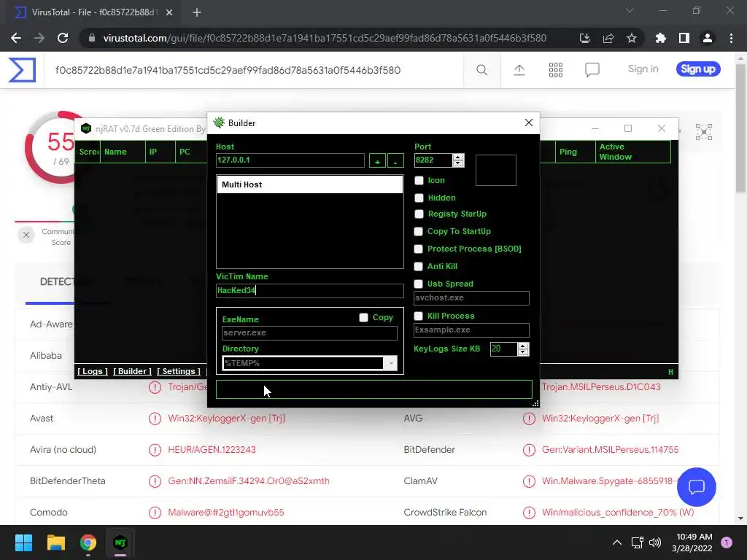Open the [ Builder ] menu in njRAT
Image resolution: width=747 pixels, height=560 pixels.
click(x=133, y=371)
